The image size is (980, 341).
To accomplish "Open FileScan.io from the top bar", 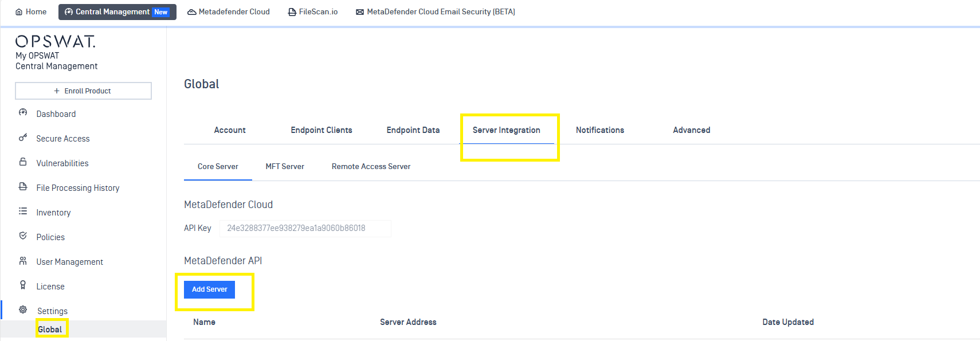I will coord(313,12).
